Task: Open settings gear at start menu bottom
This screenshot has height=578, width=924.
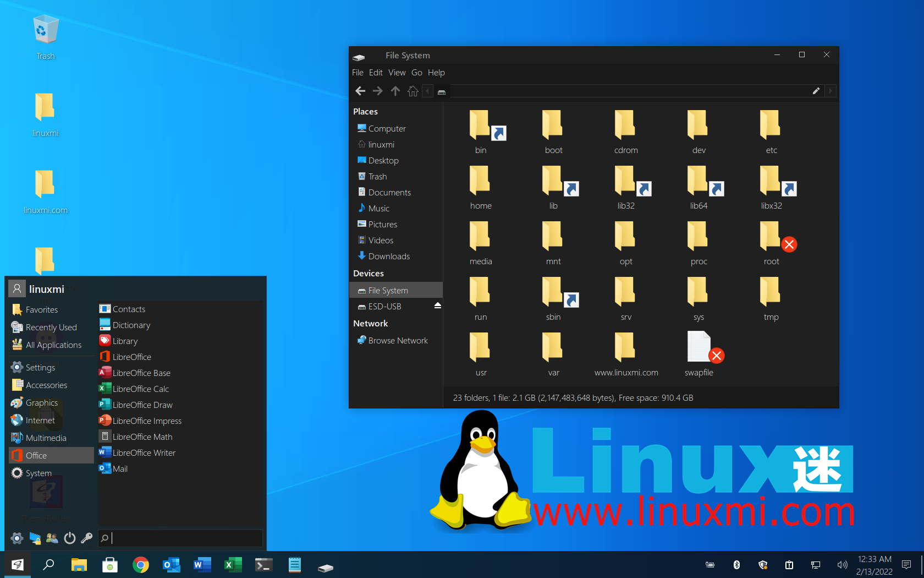Action: (17, 538)
